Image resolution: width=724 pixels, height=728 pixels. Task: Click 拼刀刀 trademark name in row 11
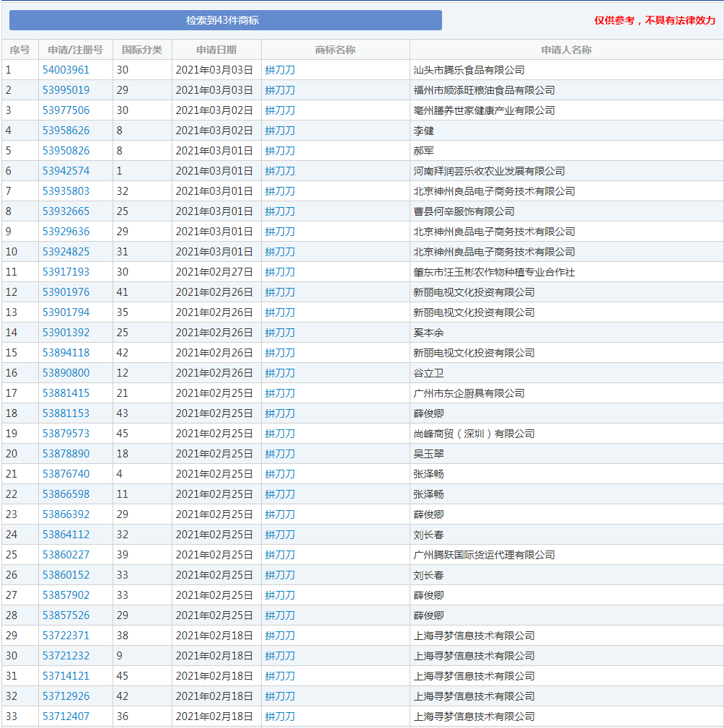coord(280,272)
